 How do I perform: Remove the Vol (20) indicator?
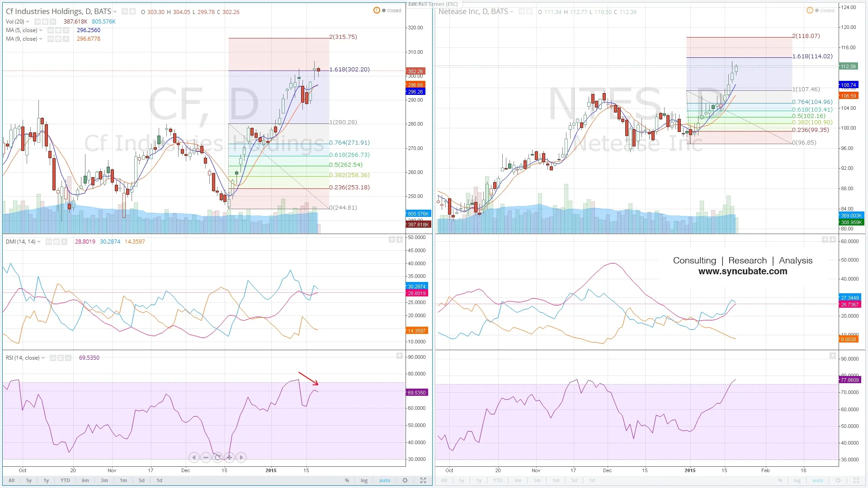click(x=53, y=22)
